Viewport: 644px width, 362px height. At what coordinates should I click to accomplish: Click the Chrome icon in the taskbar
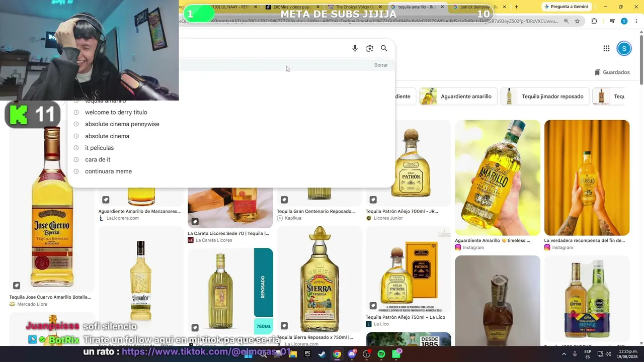(x=337, y=354)
